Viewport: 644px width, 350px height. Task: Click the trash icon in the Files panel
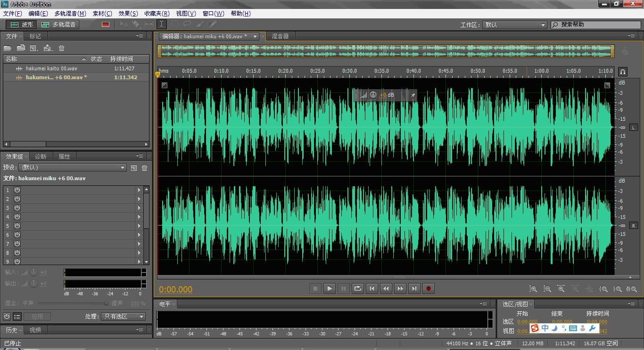click(x=61, y=48)
